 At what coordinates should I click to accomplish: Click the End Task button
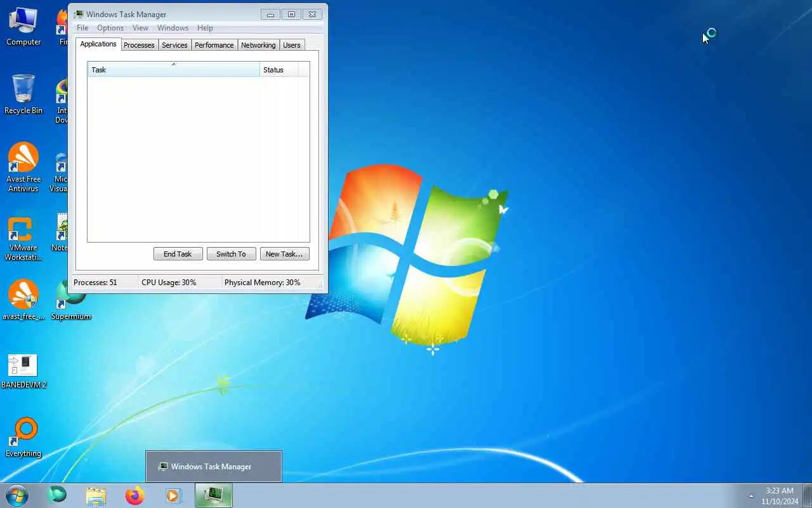coord(178,254)
